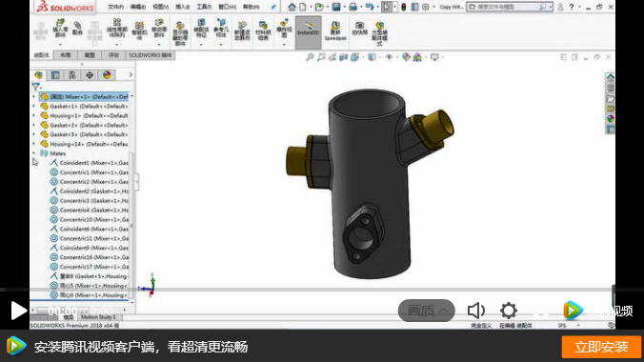Click the Save floppy disk icon
Viewport: 644px width, 362px height.
tap(336, 7)
